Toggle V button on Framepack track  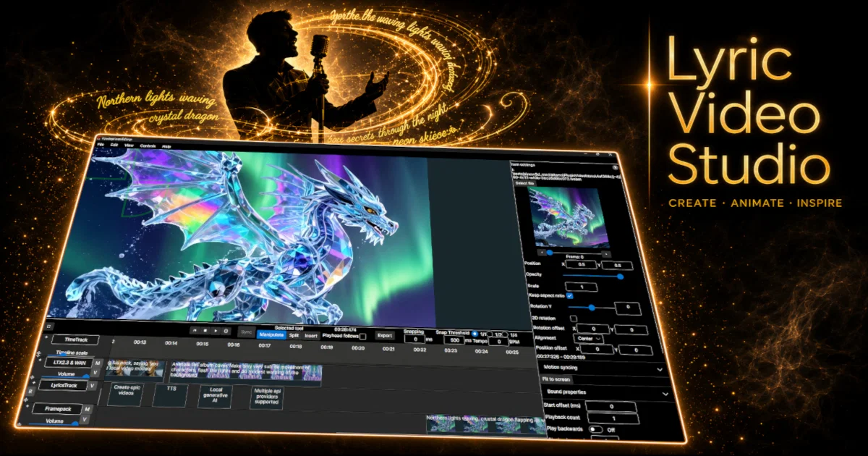coord(84,420)
